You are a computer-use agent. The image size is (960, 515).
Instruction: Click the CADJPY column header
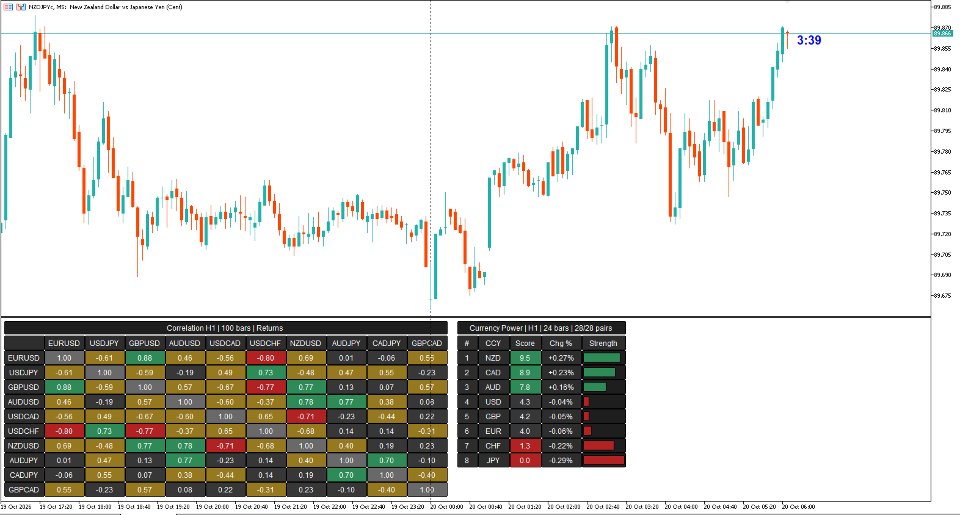pyautogui.click(x=386, y=343)
